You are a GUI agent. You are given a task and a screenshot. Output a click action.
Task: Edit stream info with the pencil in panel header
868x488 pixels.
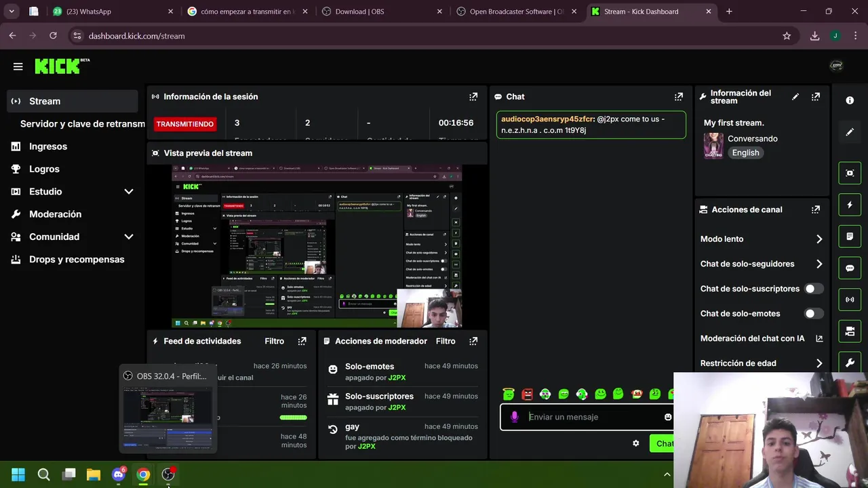[795, 97]
